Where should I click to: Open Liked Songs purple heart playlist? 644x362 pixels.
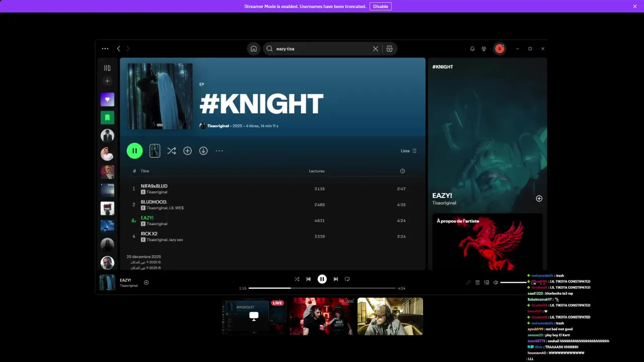coord(107,100)
